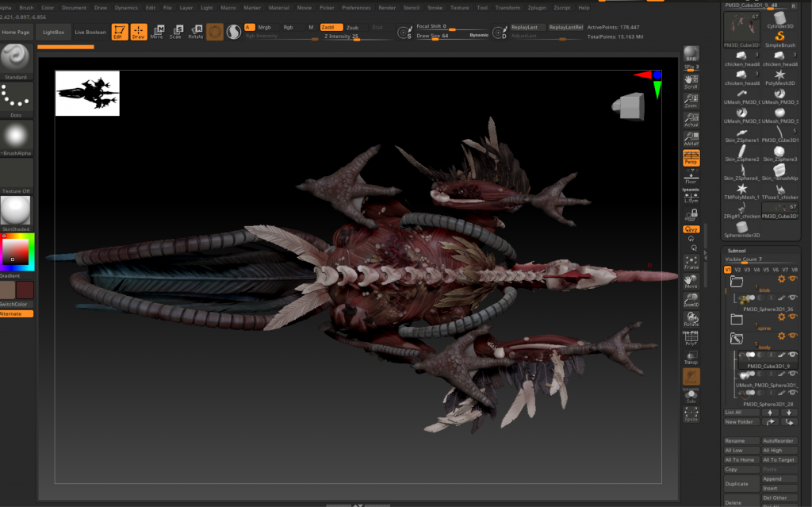Open the Zplugin menu
The width and height of the screenshot is (812, 507).
(x=536, y=7)
